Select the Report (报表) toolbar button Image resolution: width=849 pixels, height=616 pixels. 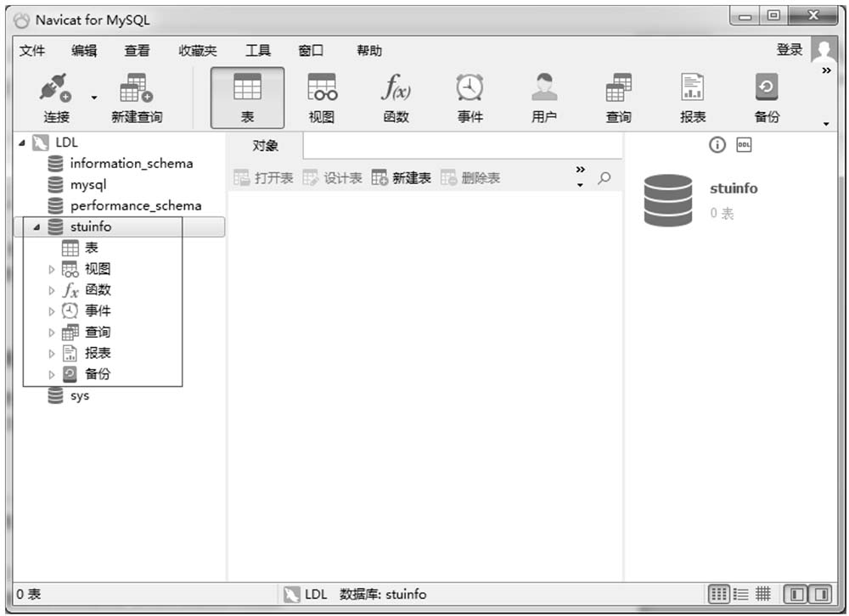point(693,98)
